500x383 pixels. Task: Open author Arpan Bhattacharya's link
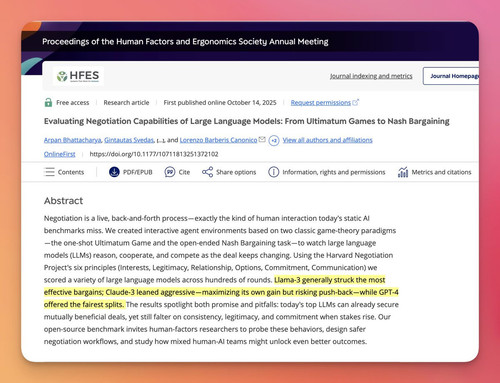(72, 140)
